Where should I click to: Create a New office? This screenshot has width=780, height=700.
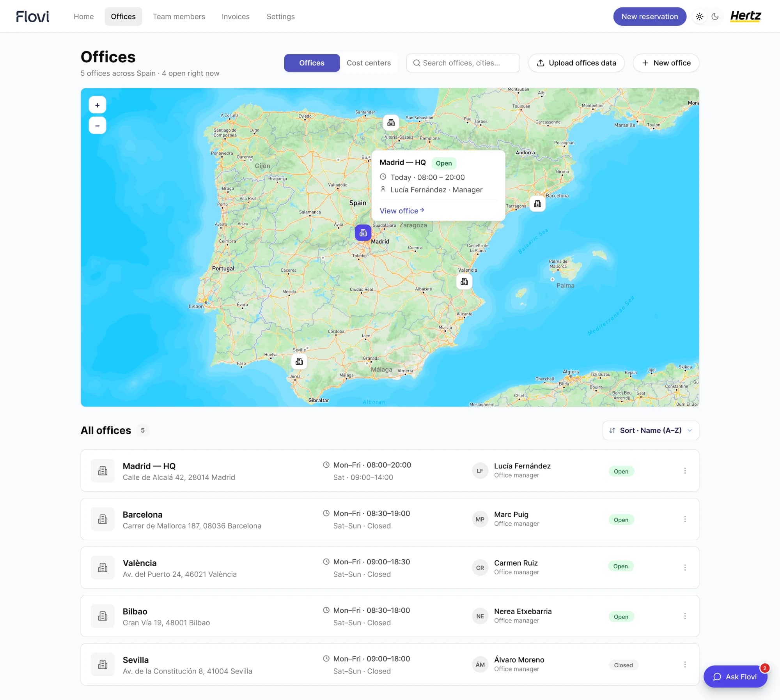tap(666, 63)
